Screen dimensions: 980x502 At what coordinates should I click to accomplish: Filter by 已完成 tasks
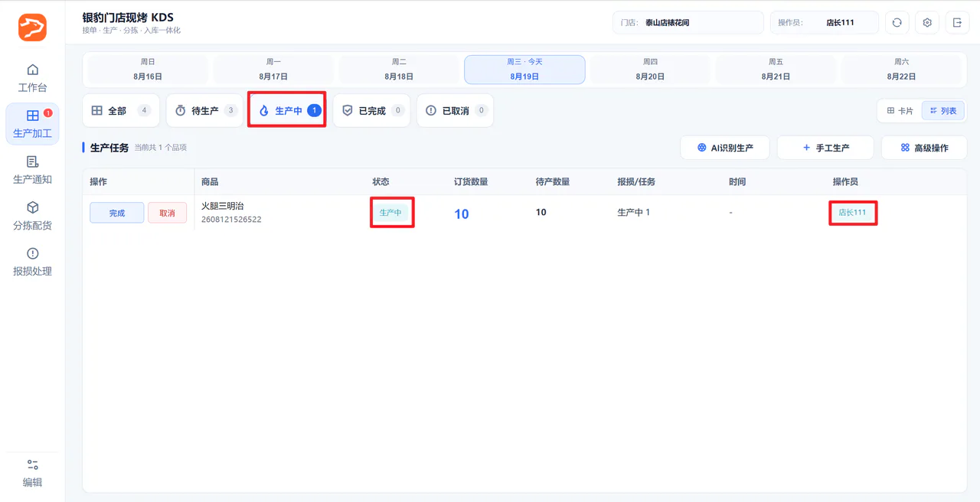371,110
